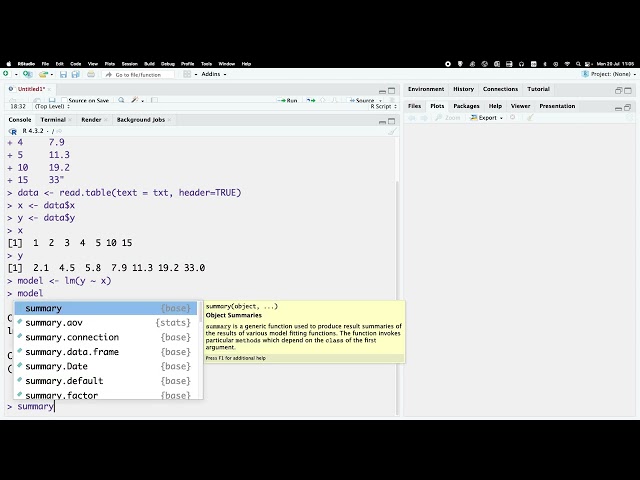Open the macOS Spotlight search icon
640x480 pixels.
[x=578, y=64]
